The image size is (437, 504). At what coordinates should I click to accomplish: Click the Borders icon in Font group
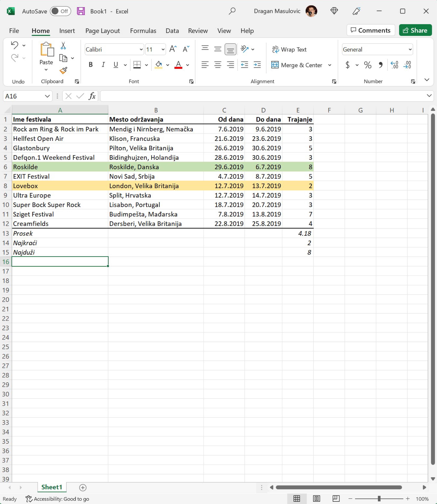coord(137,65)
